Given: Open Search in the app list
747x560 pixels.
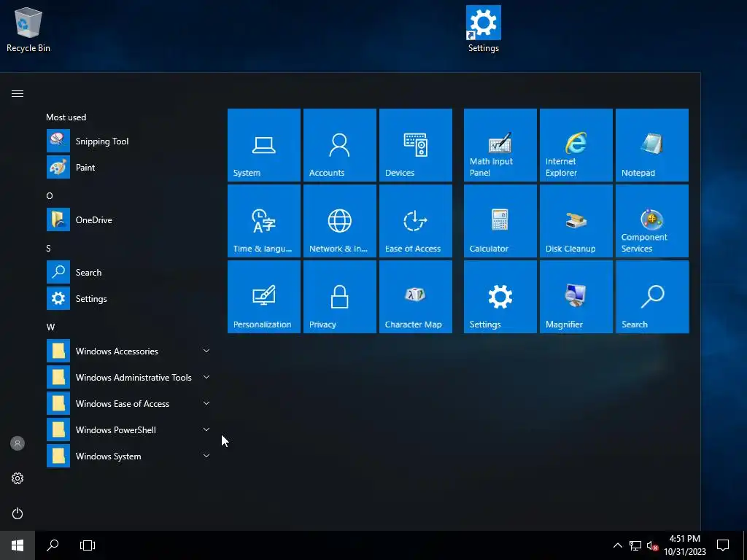Looking at the screenshot, I should [x=128, y=273].
